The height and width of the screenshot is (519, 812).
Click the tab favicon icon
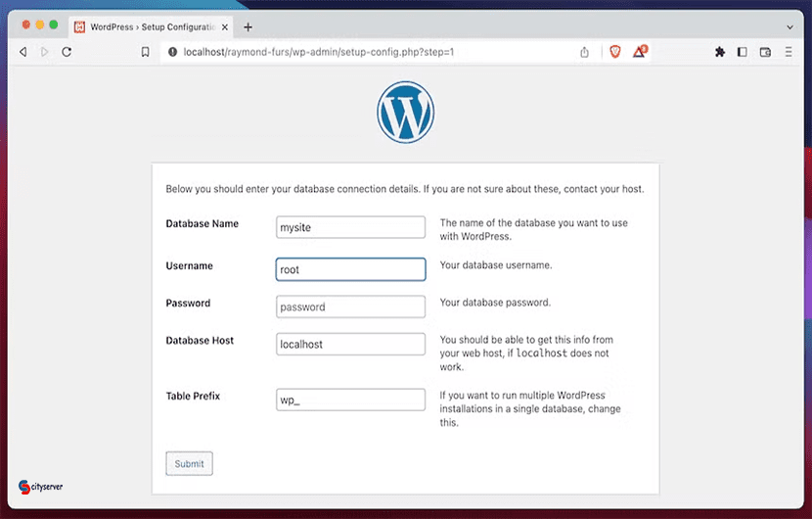point(79,27)
